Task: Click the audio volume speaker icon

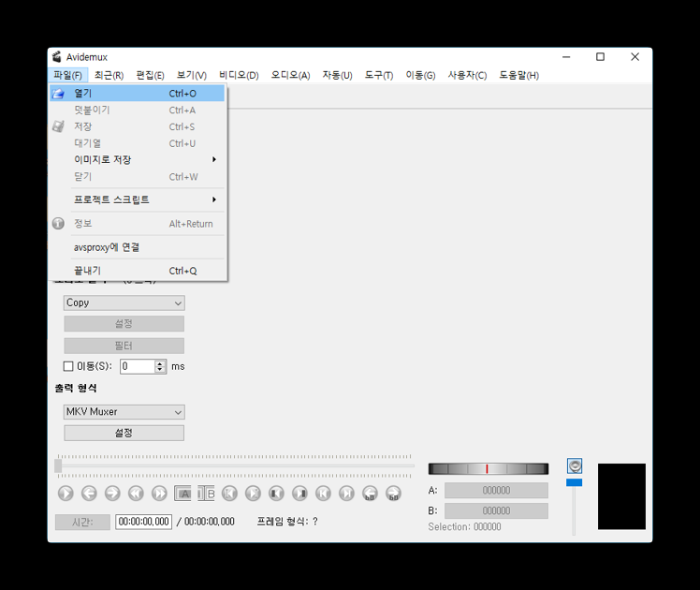Action: pos(575,465)
